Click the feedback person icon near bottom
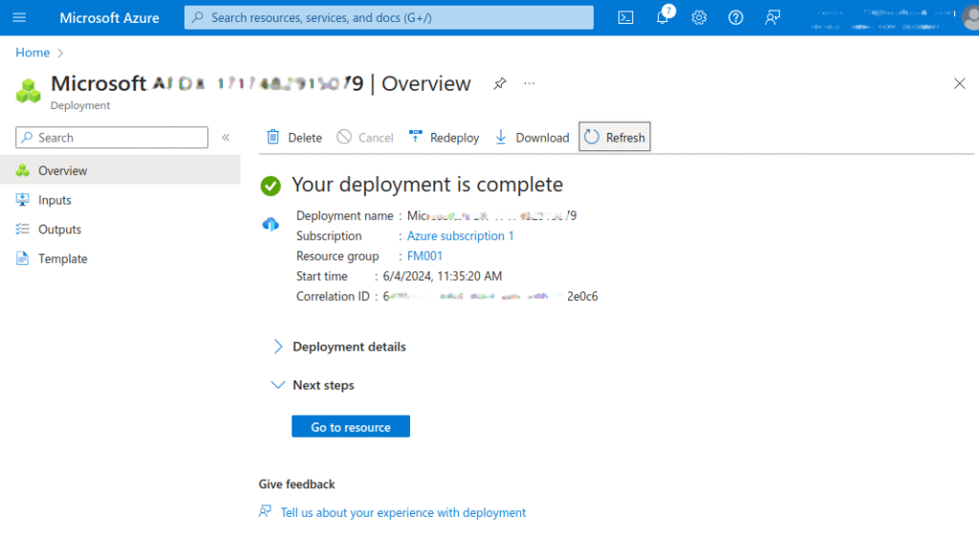This screenshot has width=979, height=560. pos(266,512)
